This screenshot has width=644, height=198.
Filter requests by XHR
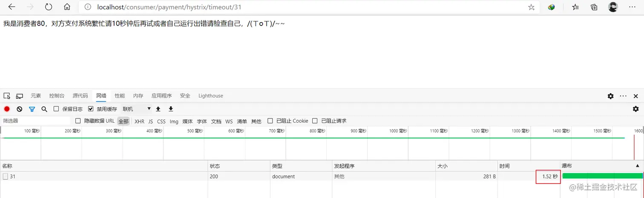pos(139,121)
